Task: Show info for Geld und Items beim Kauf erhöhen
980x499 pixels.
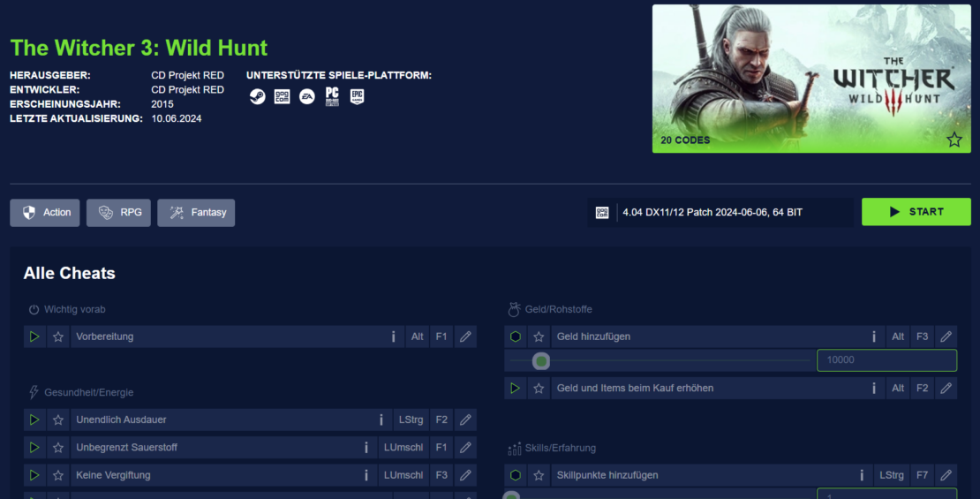Action: (x=874, y=389)
